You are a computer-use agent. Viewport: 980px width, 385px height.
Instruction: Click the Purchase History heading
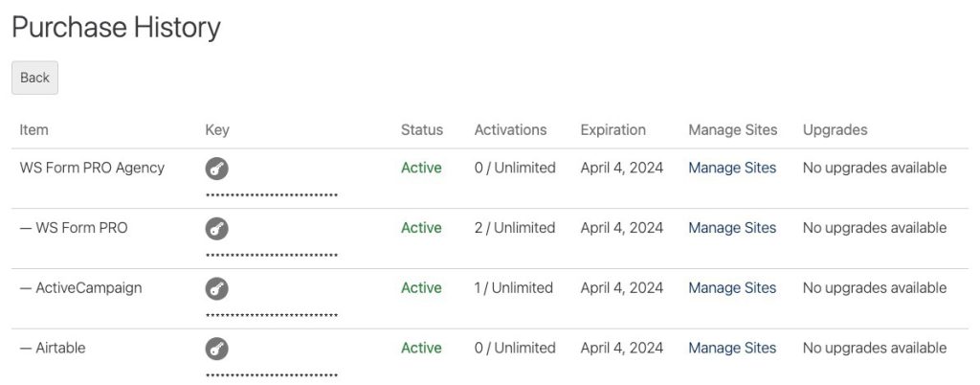116,28
